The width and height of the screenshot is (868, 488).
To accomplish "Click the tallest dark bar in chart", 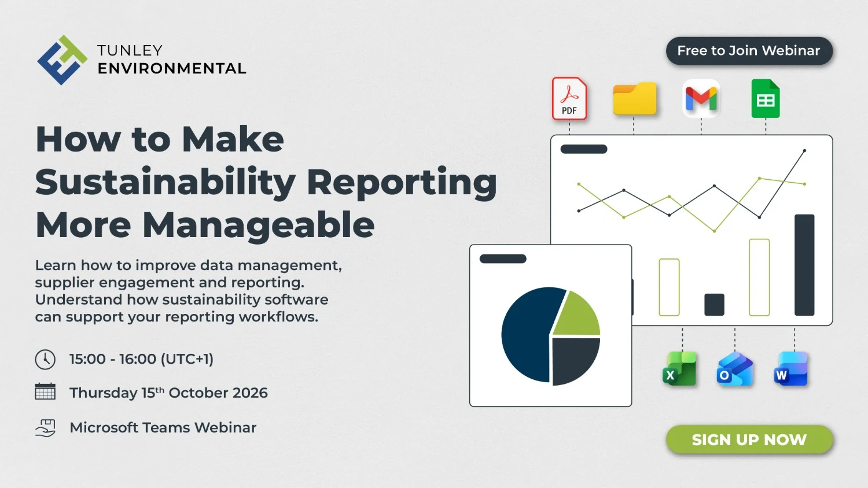I will pyautogui.click(x=804, y=265).
